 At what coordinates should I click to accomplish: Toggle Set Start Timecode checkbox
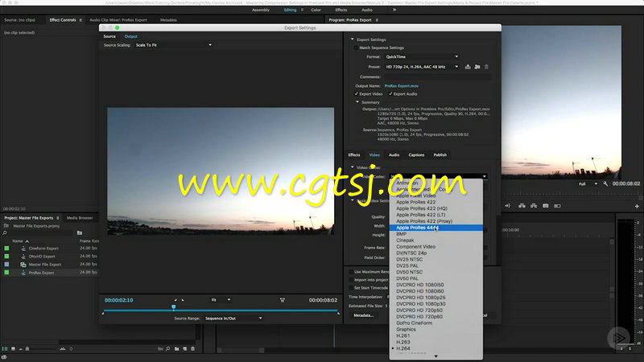point(351,288)
